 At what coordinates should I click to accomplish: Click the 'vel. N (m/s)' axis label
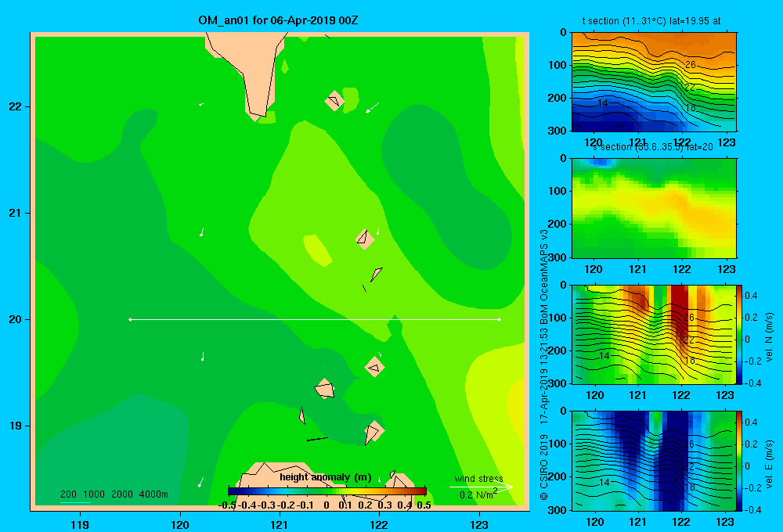coord(769,337)
